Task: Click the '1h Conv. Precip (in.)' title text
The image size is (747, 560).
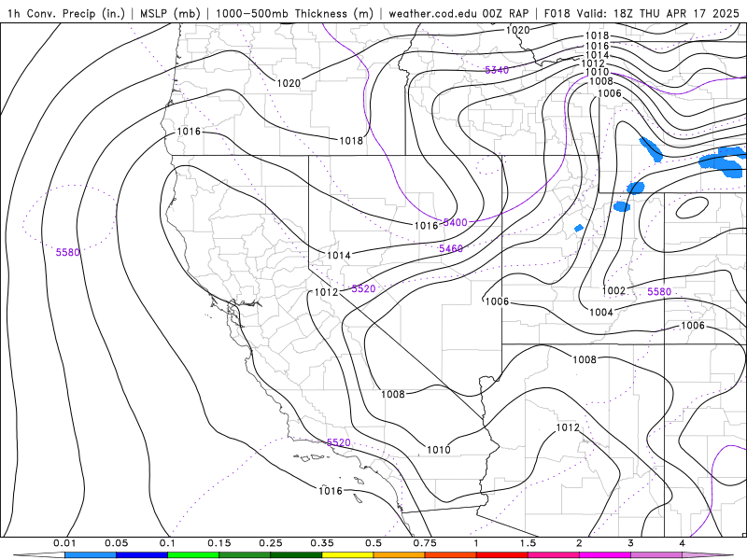Action: click(66, 13)
